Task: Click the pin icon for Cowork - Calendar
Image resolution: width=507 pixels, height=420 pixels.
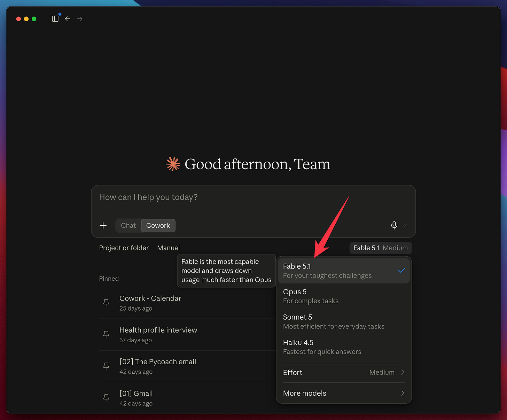Action: [106, 303]
